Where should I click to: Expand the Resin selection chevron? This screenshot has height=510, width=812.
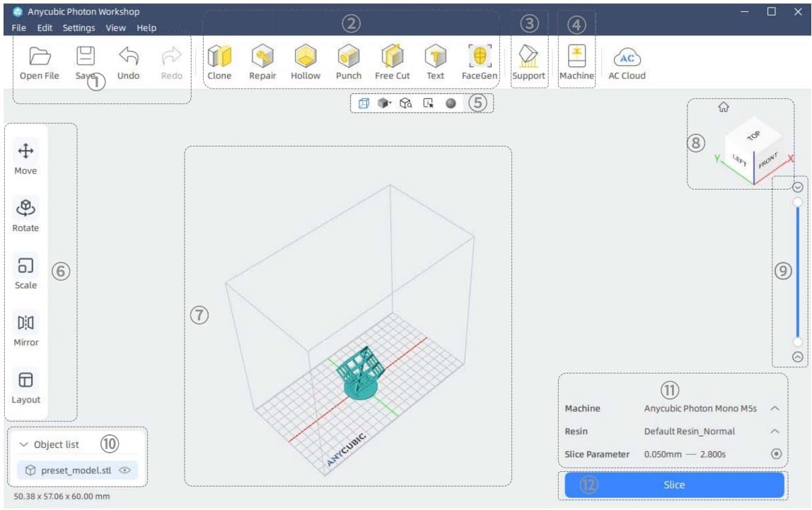pos(775,431)
